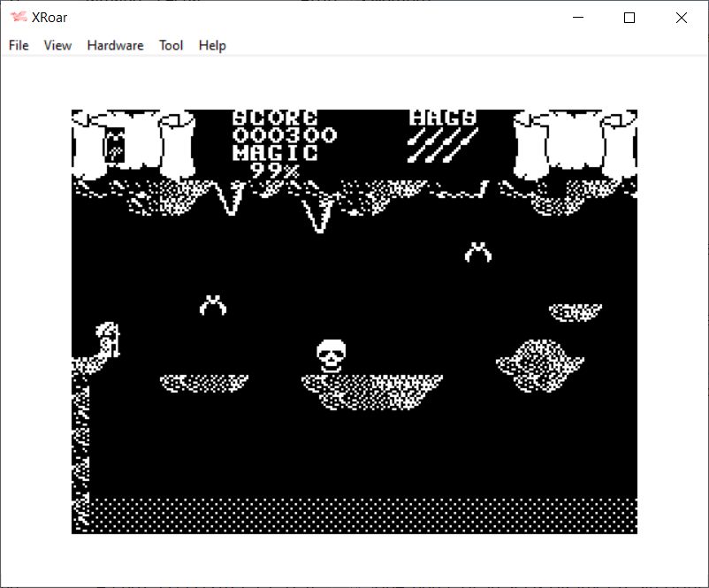Expand the Hardware menu

click(115, 45)
